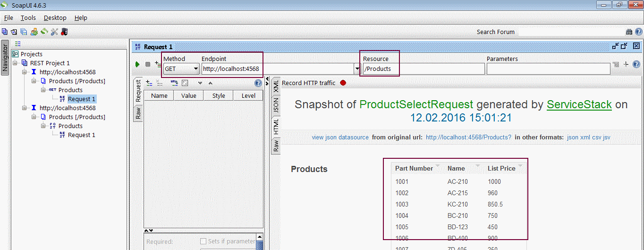Click the add parameter icon in Request panel

click(149, 83)
